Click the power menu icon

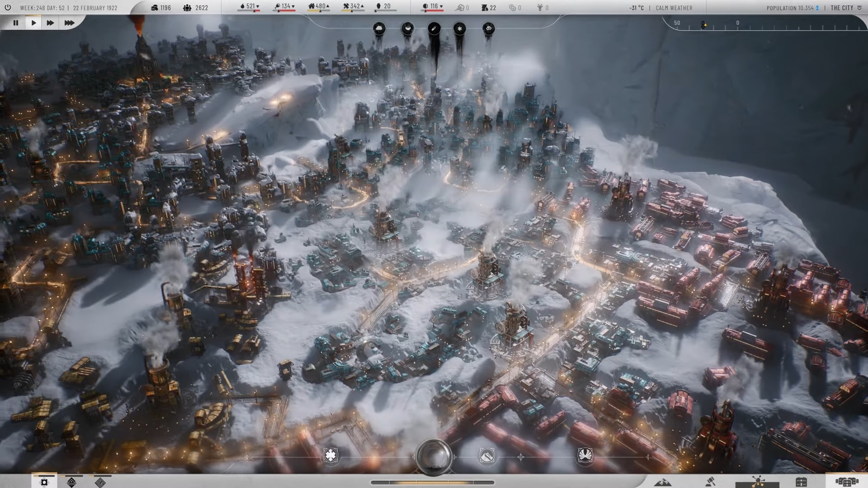tap(8, 8)
